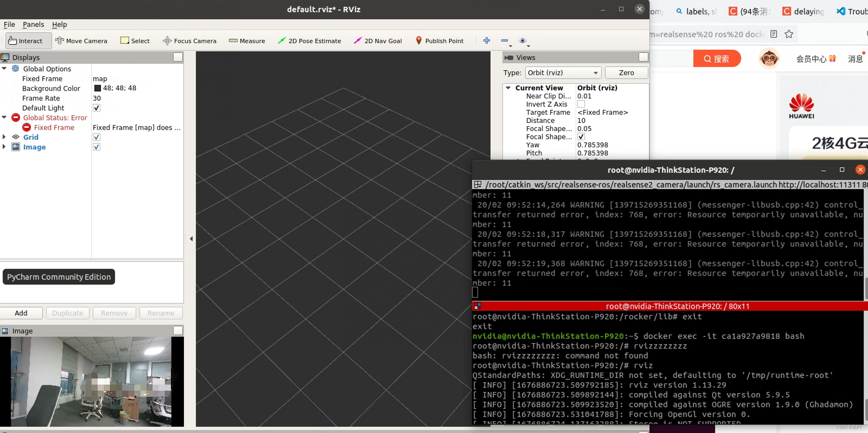Choose the Select tool in RViz toolbar

pyautogui.click(x=135, y=41)
